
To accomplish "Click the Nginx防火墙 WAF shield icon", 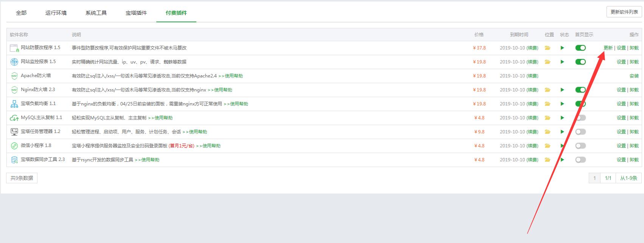I will click(x=14, y=90).
